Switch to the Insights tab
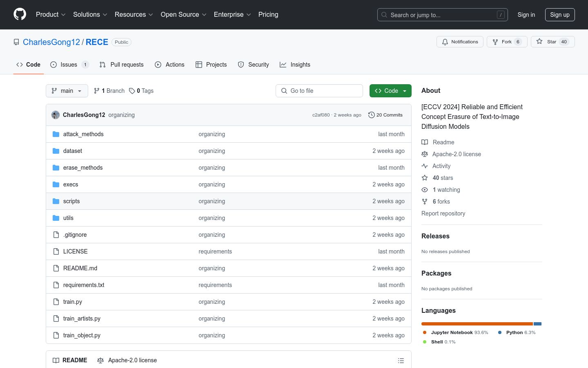The width and height of the screenshot is (588, 368). [x=295, y=65]
